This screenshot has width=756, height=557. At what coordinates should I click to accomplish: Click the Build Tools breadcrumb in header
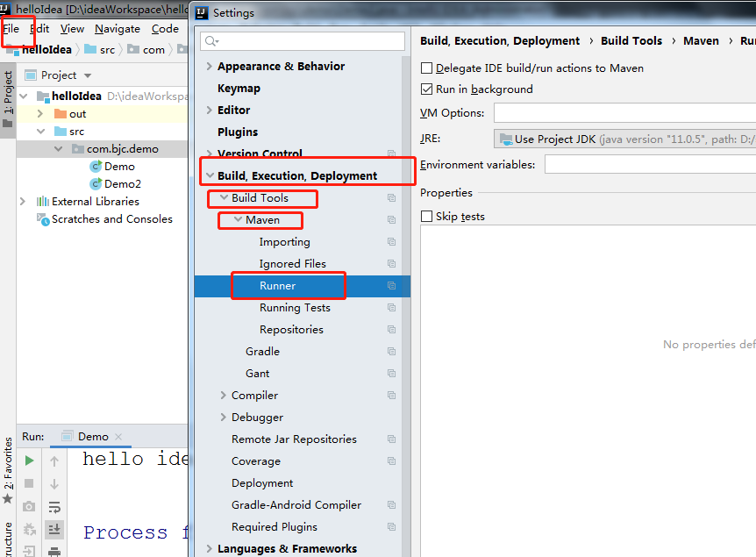(x=631, y=41)
